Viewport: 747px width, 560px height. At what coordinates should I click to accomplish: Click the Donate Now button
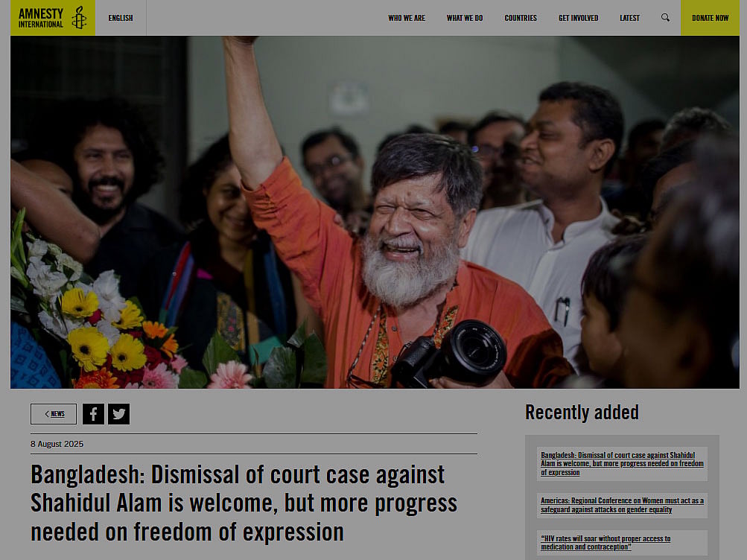coord(710,18)
